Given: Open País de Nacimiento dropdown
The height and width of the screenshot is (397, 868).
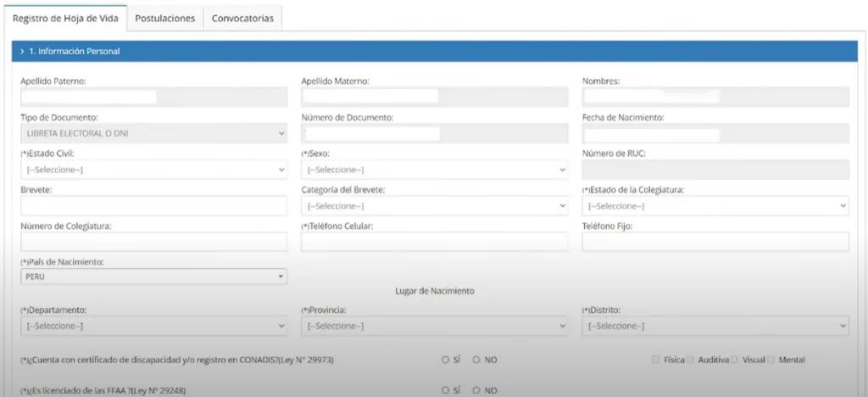Looking at the screenshot, I should point(153,277).
